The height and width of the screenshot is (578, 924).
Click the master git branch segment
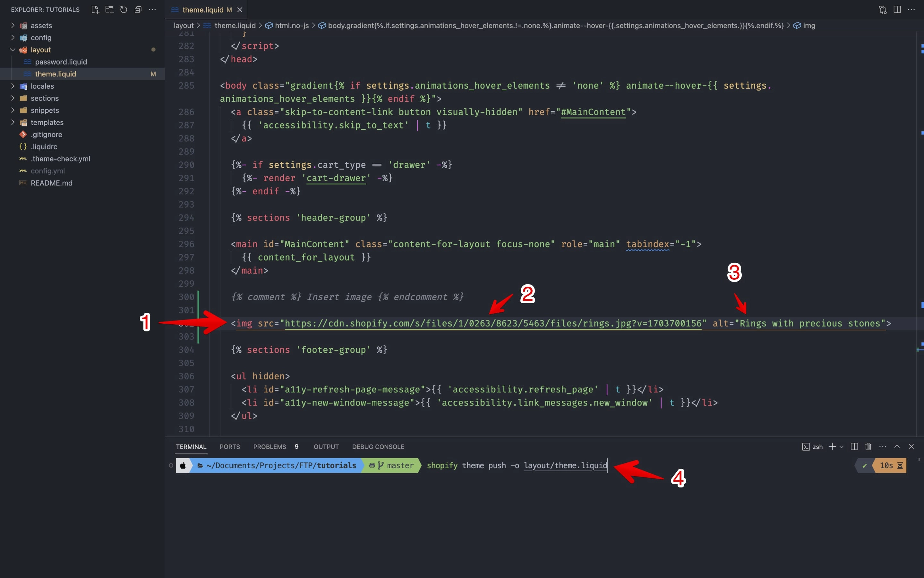tap(392, 465)
